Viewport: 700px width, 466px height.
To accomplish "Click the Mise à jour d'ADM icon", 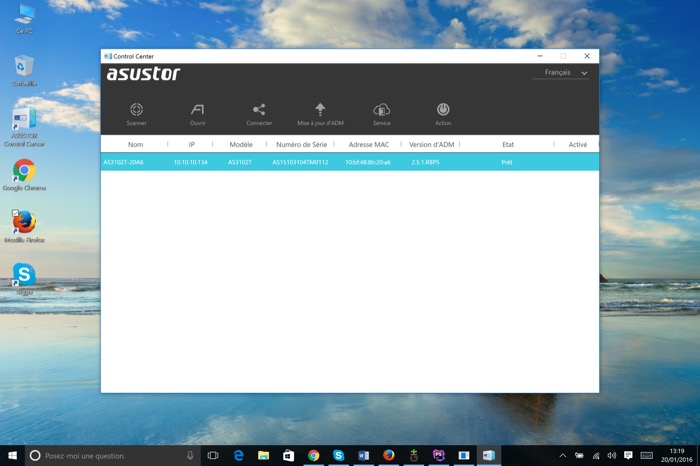I will (320, 110).
